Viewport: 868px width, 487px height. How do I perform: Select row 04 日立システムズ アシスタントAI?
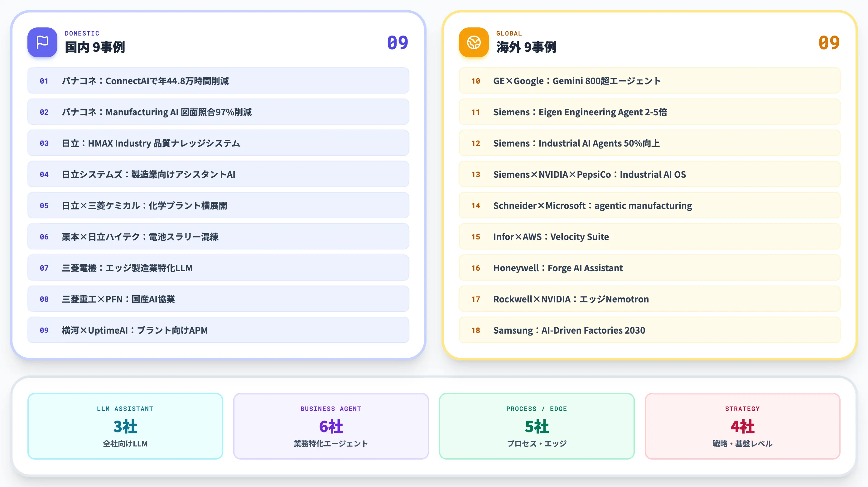218,174
